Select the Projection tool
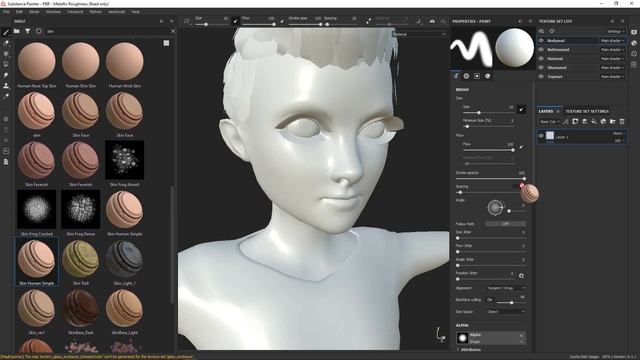The image size is (640, 360). click(6, 53)
